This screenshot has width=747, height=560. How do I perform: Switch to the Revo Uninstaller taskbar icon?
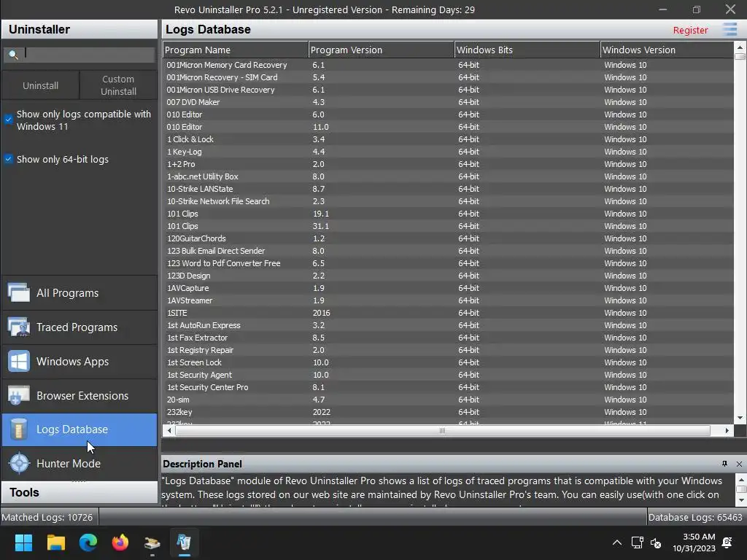[185, 542]
